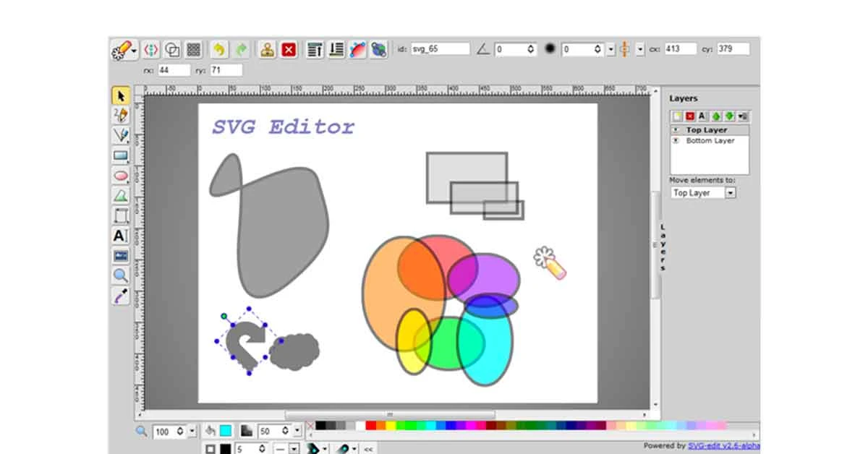868x454 pixels.
Task: Delete the selected element
Action: click(x=287, y=48)
